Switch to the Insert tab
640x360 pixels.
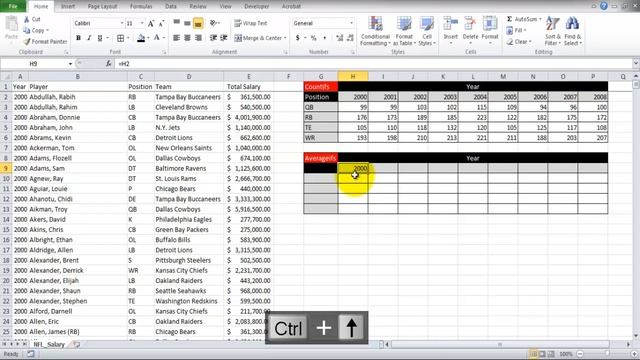click(x=68, y=6)
